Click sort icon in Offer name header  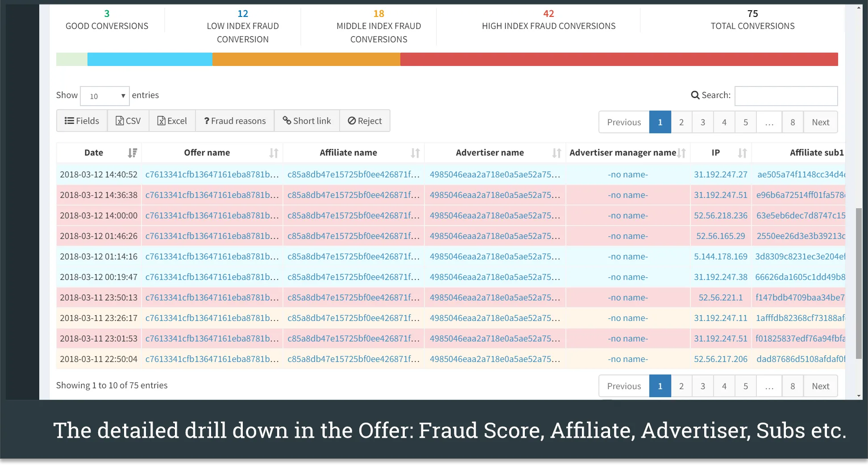click(274, 153)
